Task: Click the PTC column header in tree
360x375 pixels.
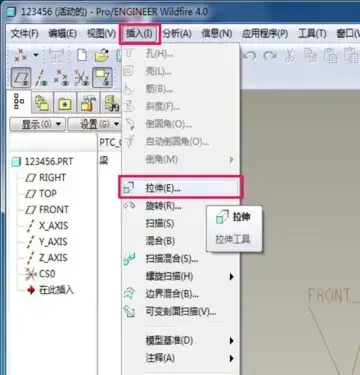Action: click(x=110, y=143)
